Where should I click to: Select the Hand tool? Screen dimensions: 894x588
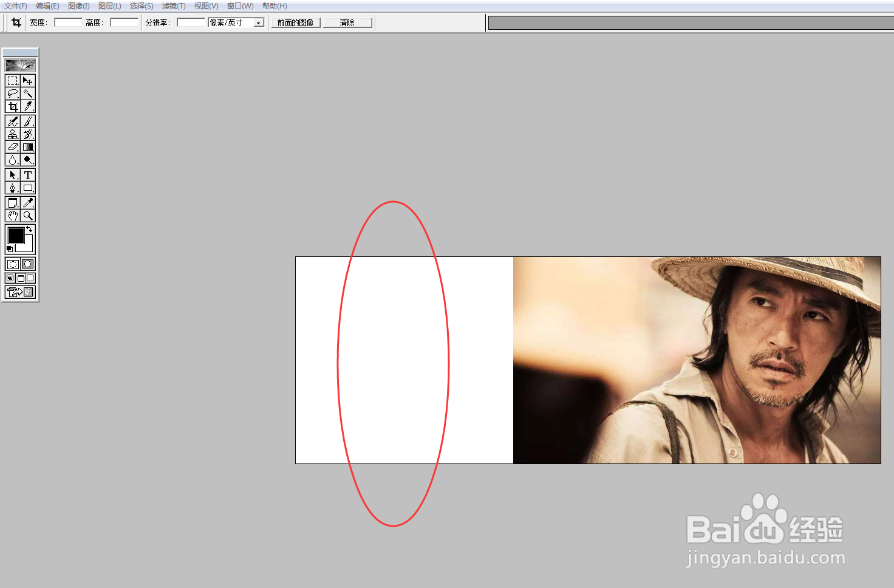point(13,216)
